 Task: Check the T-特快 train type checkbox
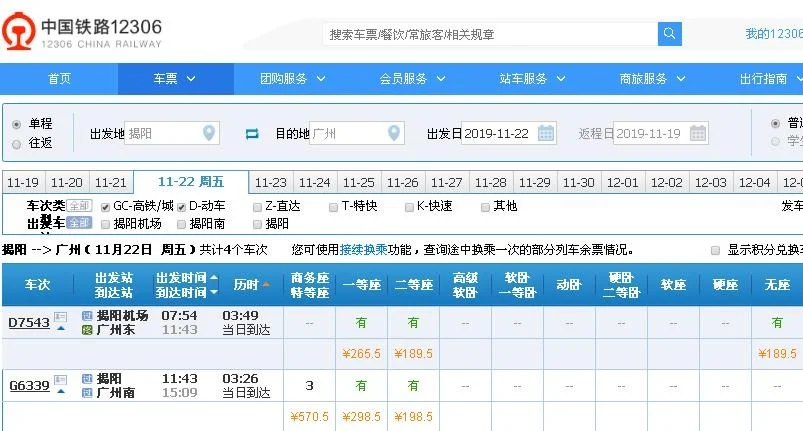tap(333, 207)
